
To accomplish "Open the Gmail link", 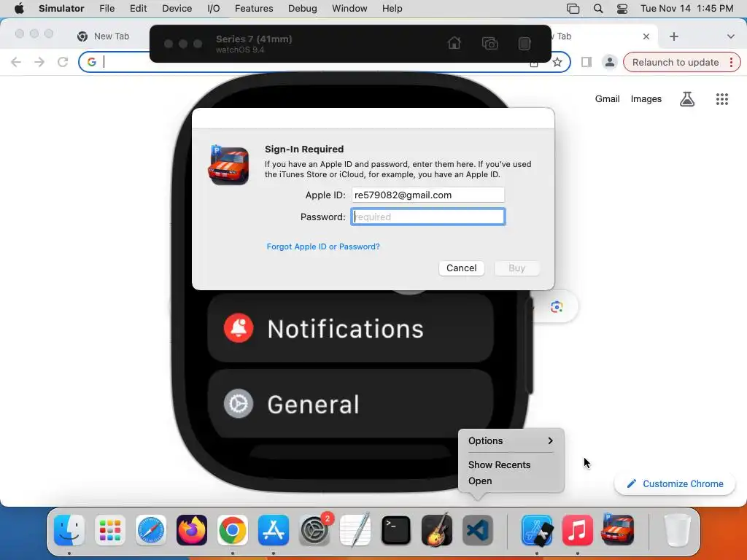I will coord(607,99).
